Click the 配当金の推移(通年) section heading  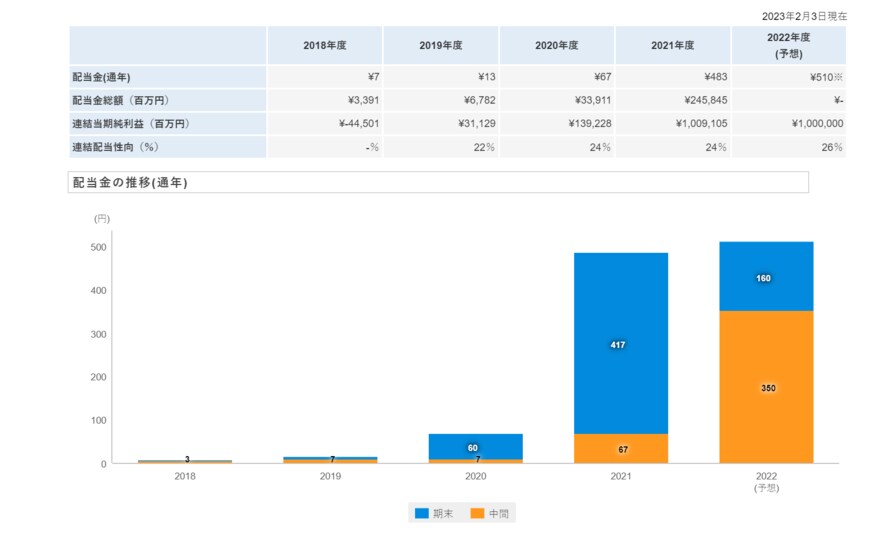pos(130,183)
